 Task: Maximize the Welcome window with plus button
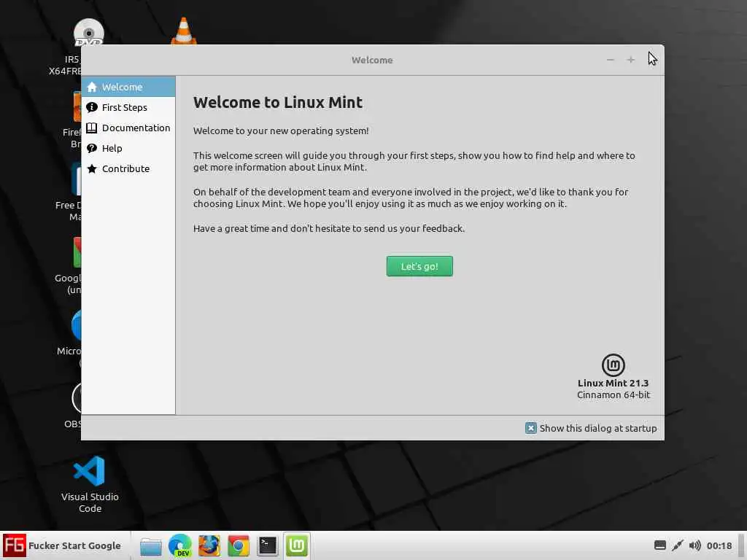pyautogui.click(x=631, y=60)
